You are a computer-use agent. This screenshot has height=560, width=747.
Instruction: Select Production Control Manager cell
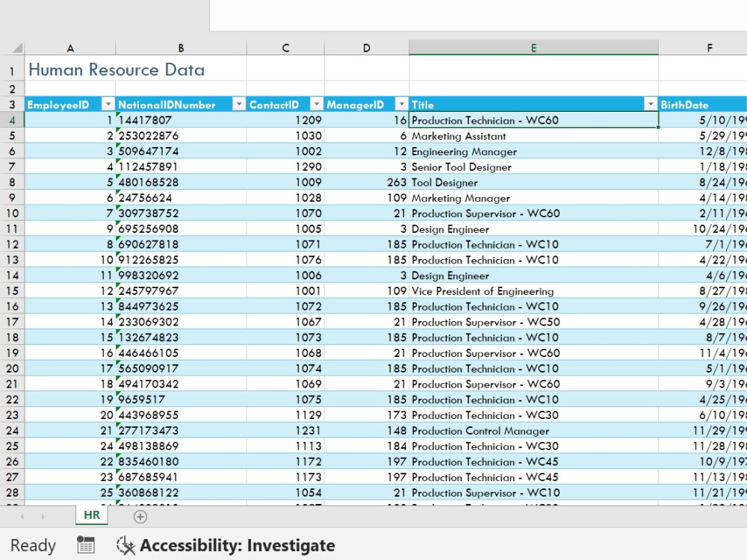coord(533,431)
